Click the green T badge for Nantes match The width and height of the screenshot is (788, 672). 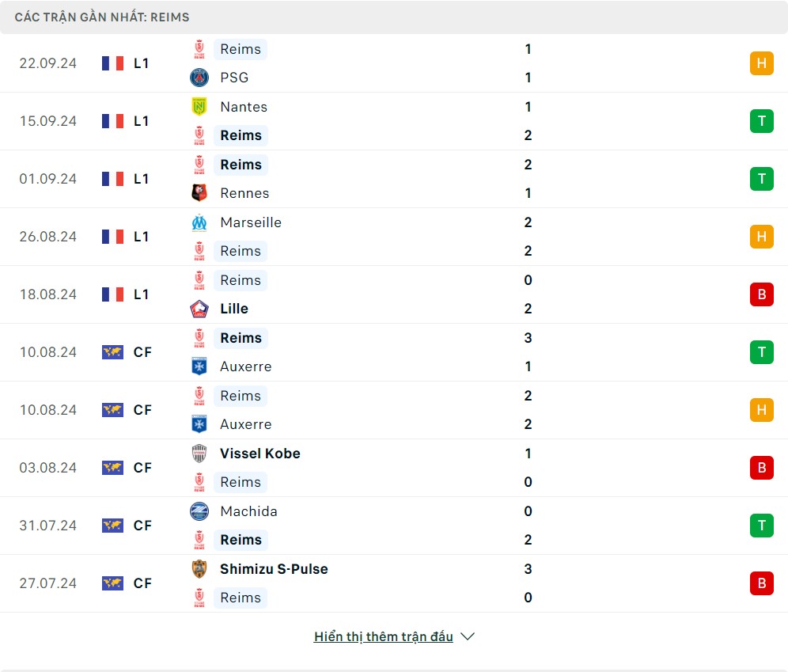pyautogui.click(x=761, y=121)
